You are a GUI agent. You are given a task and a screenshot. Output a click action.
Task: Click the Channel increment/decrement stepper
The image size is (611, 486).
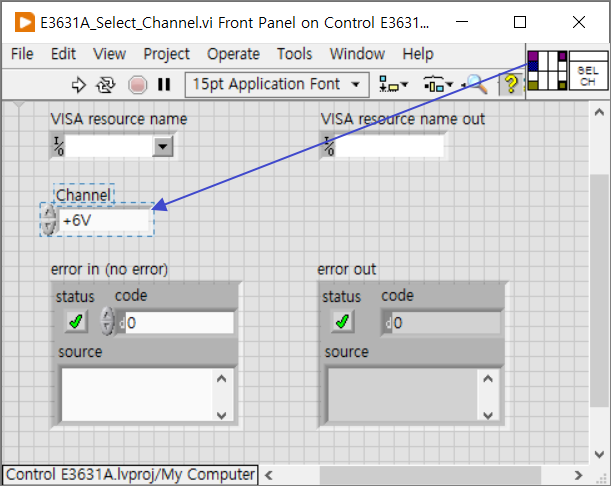coord(49,220)
